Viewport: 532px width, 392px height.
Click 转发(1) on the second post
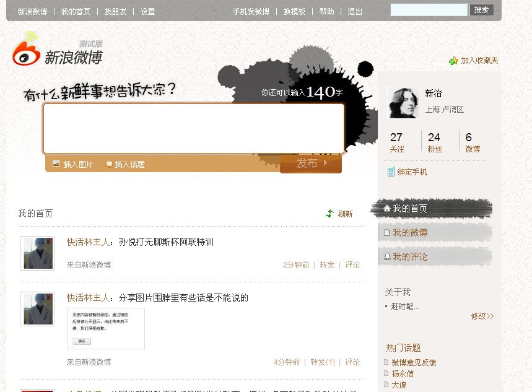point(323,362)
